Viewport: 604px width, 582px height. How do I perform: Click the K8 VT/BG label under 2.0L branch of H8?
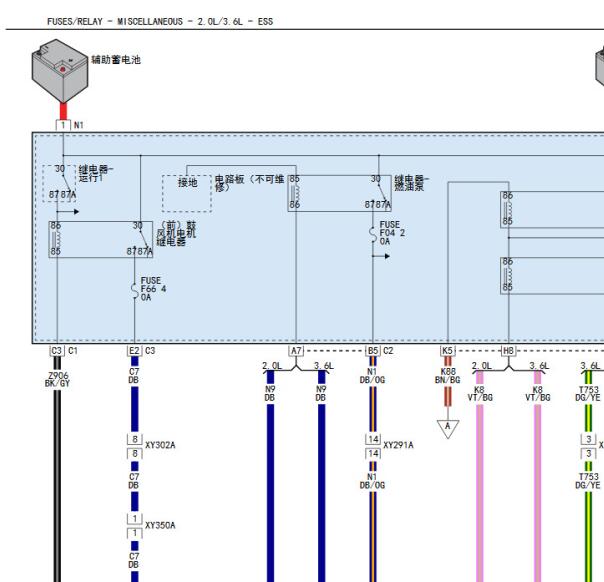(x=480, y=393)
